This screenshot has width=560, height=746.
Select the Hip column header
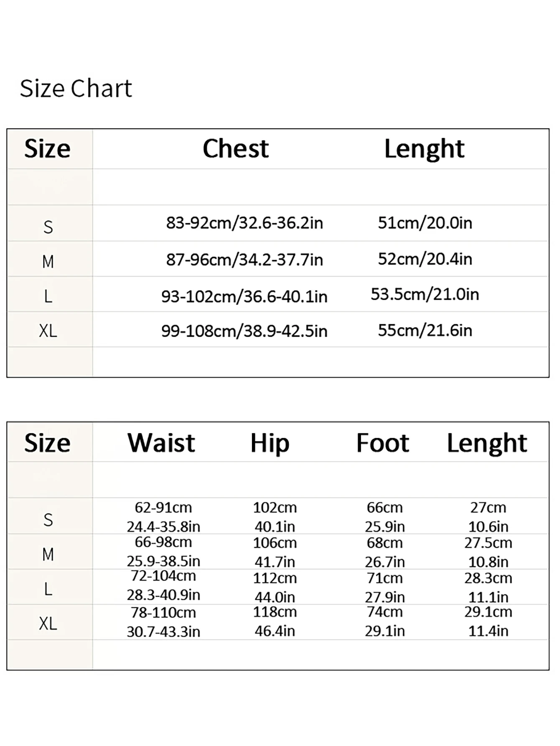(270, 443)
